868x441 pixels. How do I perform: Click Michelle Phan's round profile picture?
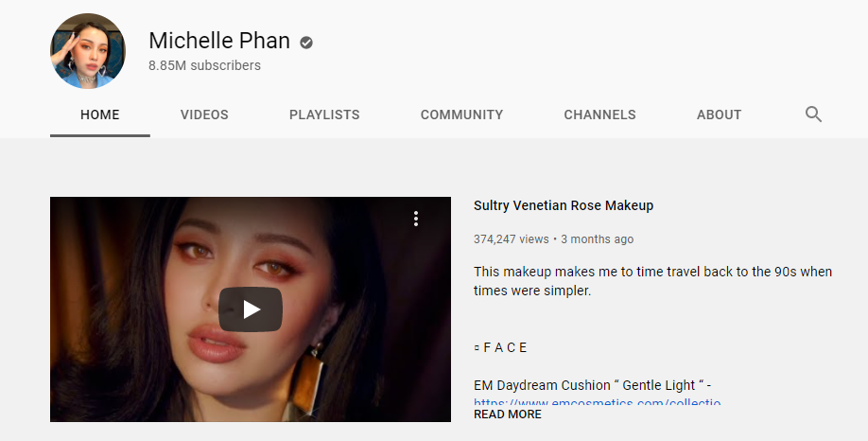click(x=88, y=51)
